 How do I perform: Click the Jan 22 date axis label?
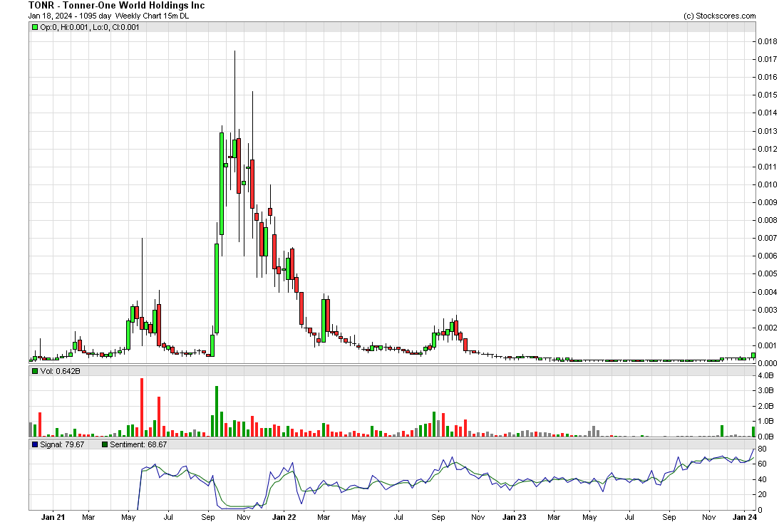point(284,518)
